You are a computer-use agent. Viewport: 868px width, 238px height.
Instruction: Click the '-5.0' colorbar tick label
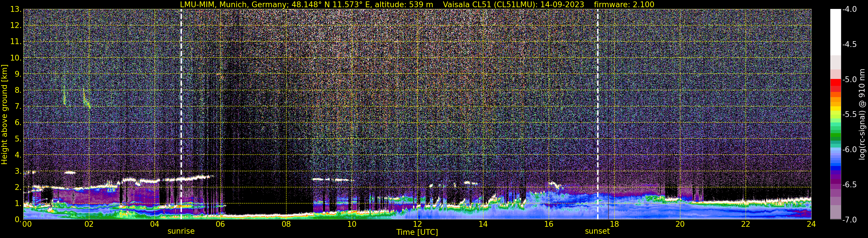[850, 79]
